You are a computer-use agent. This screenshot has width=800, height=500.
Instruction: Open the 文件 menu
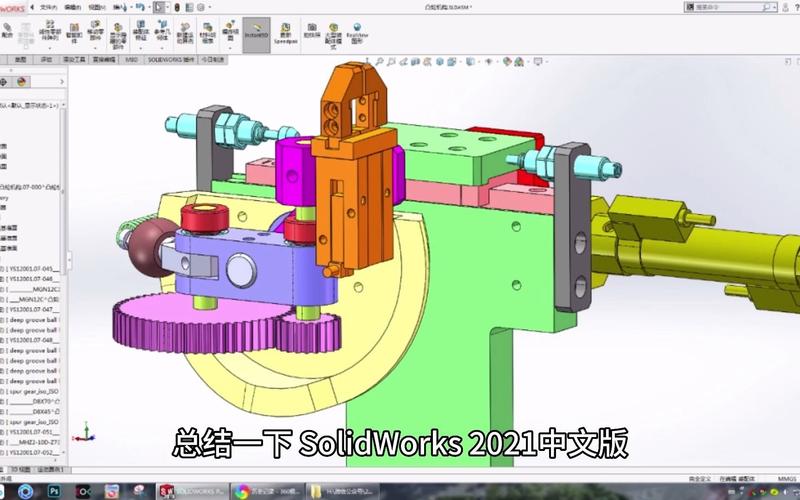(x=48, y=7)
